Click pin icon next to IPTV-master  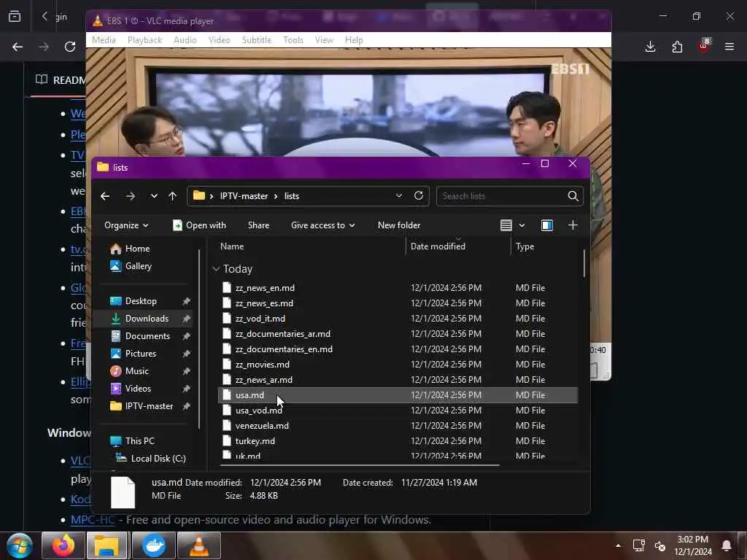pyautogui.click(x=187, y=406)
